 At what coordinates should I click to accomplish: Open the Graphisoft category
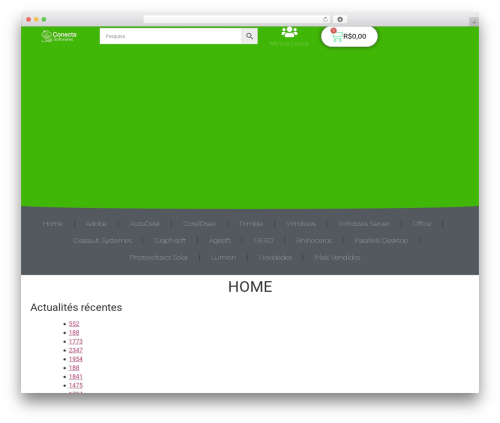pyautogui.click(x=170, y=241)
